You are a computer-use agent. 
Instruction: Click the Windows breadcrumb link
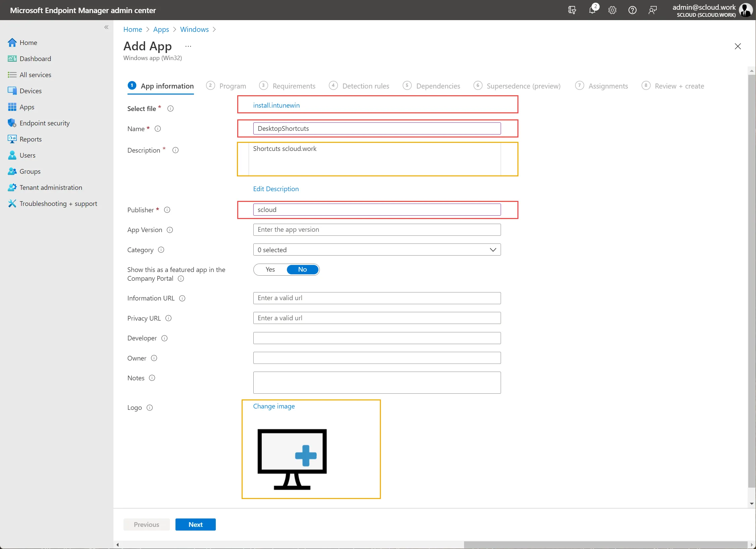pyautogui.click(x=194, y=30)
